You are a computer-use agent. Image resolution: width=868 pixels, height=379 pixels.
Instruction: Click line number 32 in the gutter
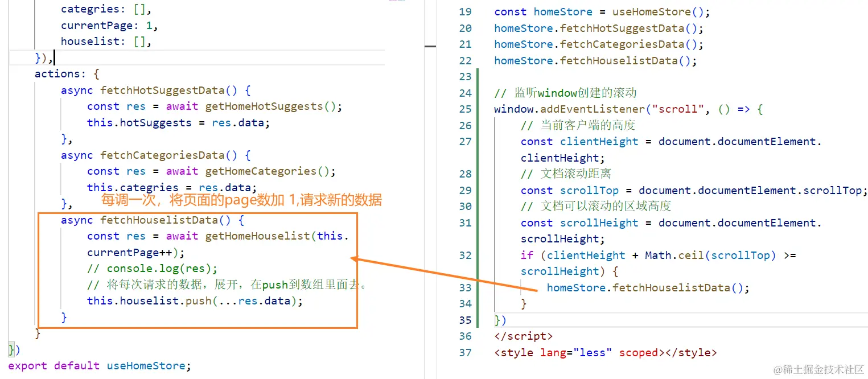pyautogui.click(x=465, y=255)
